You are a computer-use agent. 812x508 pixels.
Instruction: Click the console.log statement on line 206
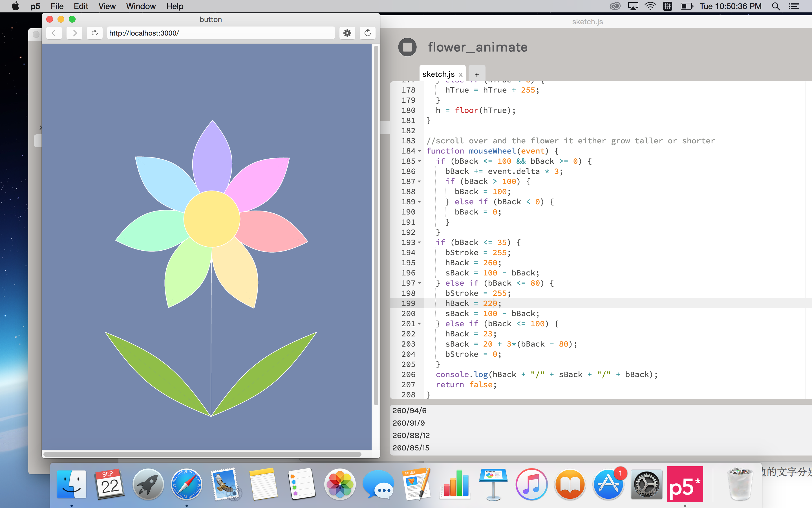click(547, 375)
